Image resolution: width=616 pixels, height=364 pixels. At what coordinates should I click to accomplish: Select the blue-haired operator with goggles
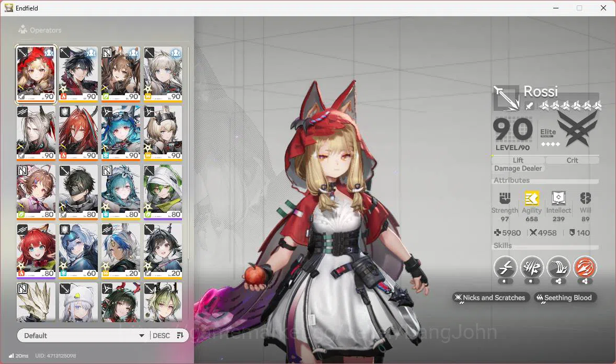pyautogui.click(x=121, y=133)
